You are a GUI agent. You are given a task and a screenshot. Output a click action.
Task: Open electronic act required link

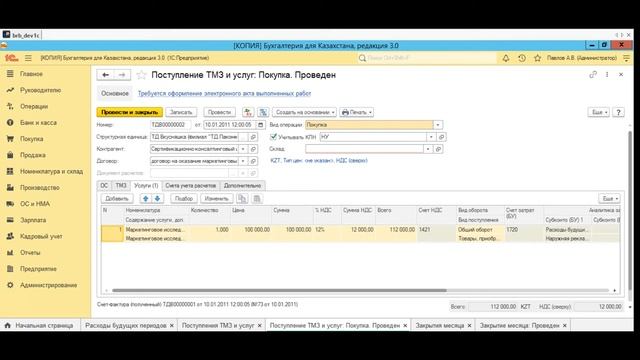pos(224,93)
